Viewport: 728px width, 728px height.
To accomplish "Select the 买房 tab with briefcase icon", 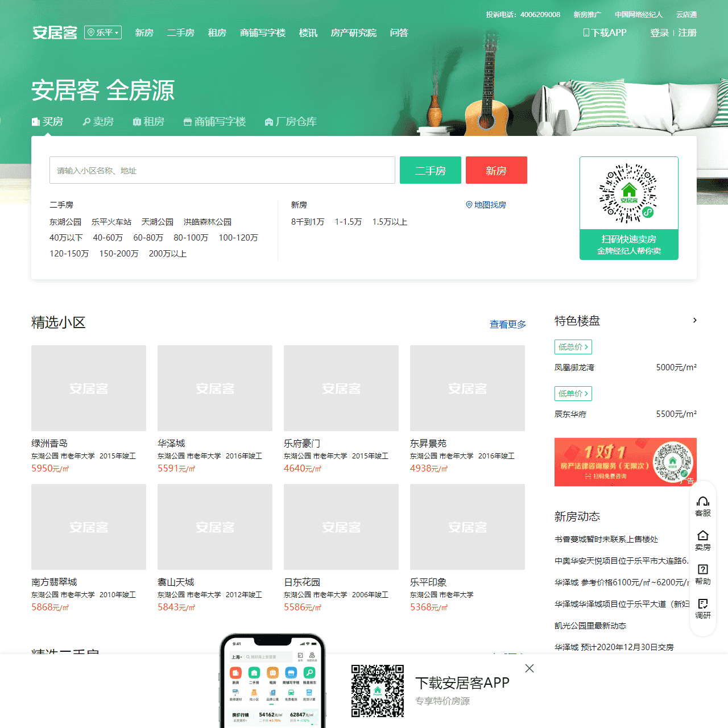I will 49,121.
